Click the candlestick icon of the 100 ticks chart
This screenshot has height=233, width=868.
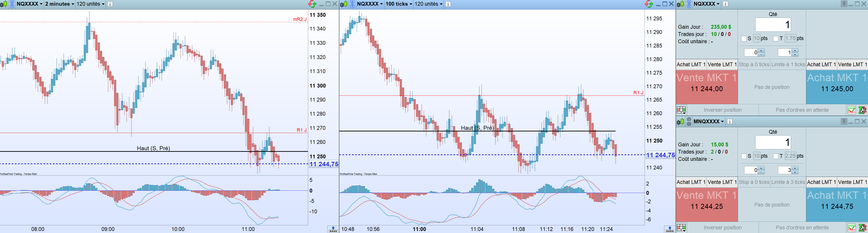pyautogui.click(x=344, y=4)
